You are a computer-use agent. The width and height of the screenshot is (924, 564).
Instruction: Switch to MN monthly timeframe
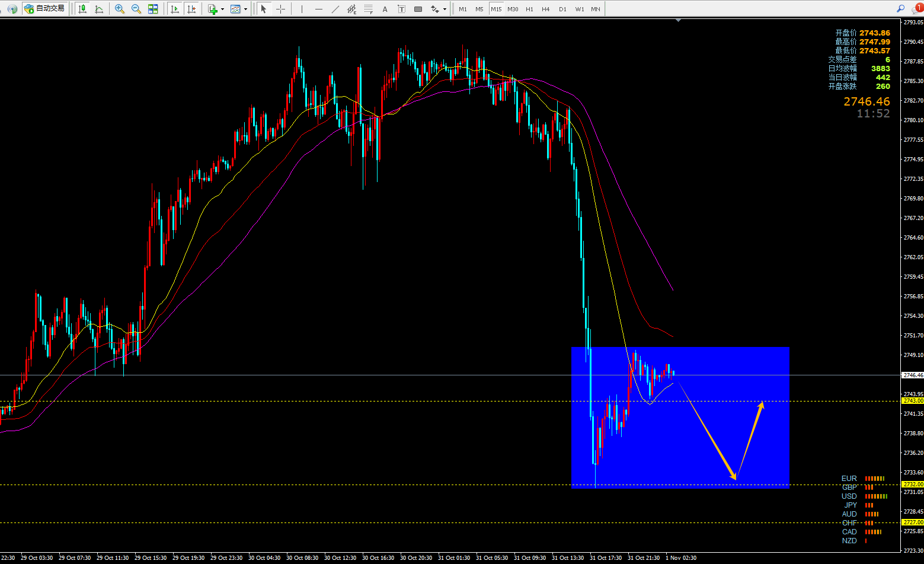click(x=596, y=9)
